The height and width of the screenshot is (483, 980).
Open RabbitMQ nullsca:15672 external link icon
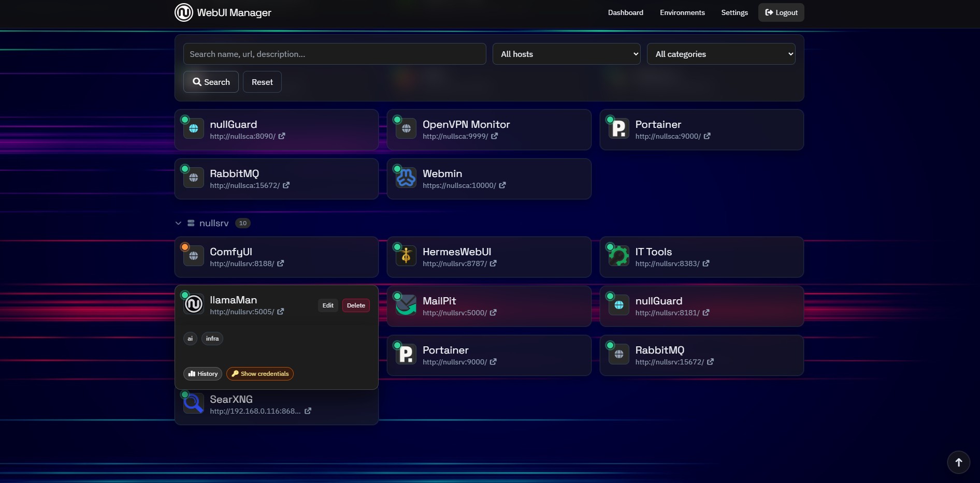[x=286, y=185]
